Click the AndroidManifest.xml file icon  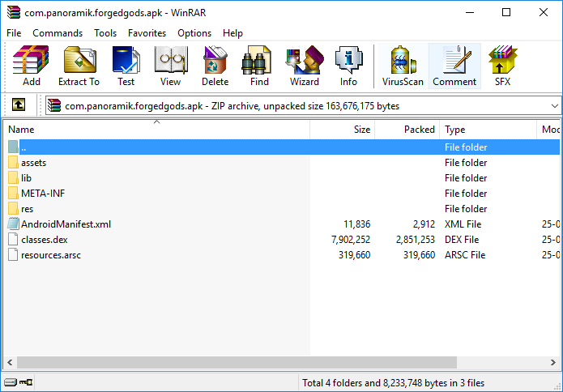click(13, 224)
